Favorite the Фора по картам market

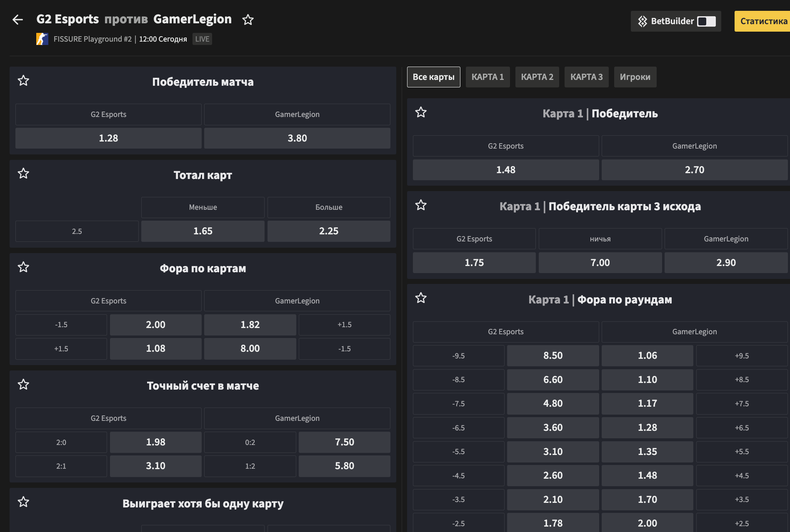click(x=23, y=268)
